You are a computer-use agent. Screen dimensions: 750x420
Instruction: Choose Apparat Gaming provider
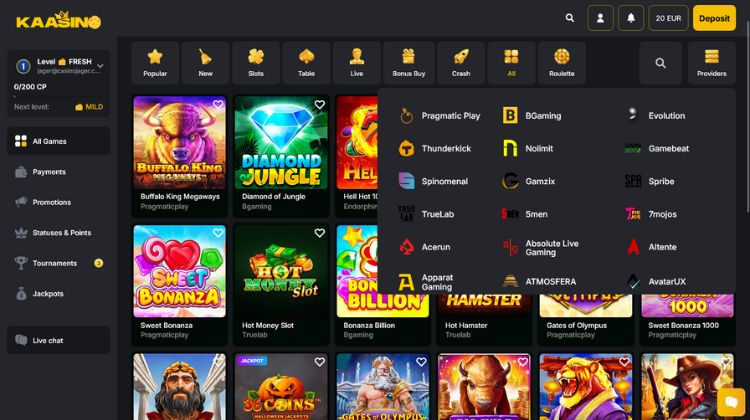426,282
